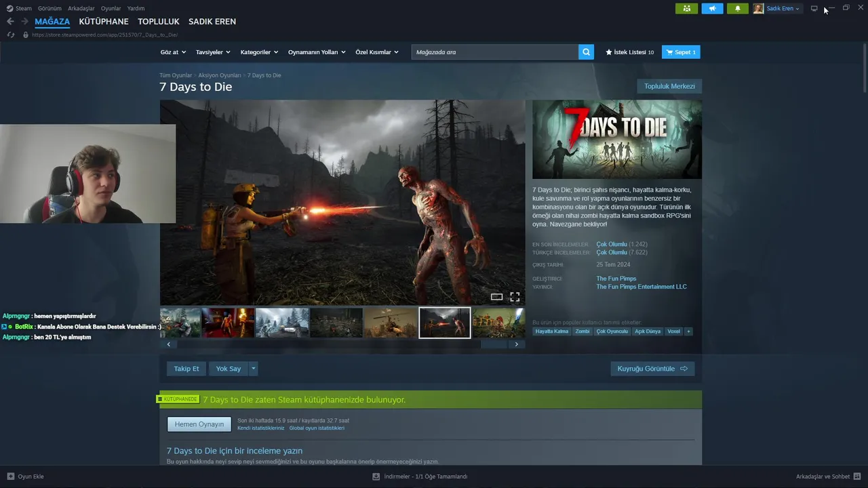Click the Aksiyon Oyunları breadcrumb

click(x=220, y=75)
